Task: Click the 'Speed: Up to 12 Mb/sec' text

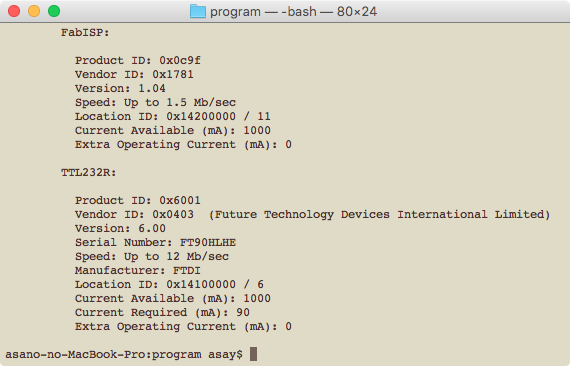Action: click(x=152, y=257)
